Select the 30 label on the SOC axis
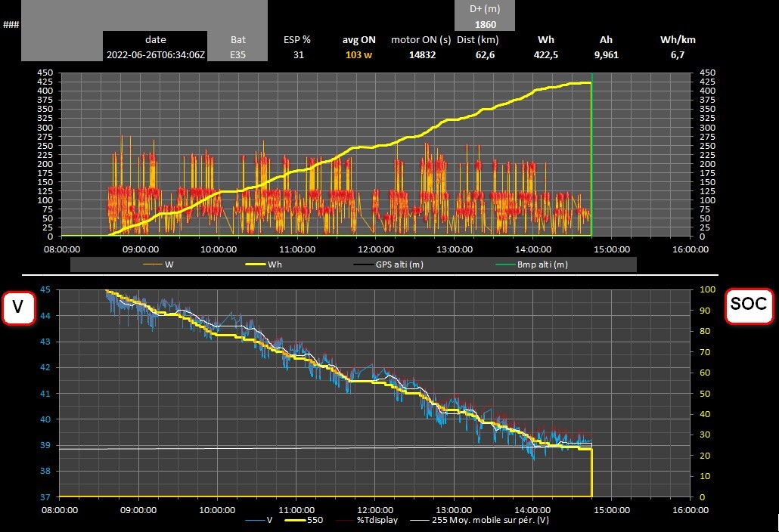The width and height of the screenshot is (779, 532). click(705, 435)
